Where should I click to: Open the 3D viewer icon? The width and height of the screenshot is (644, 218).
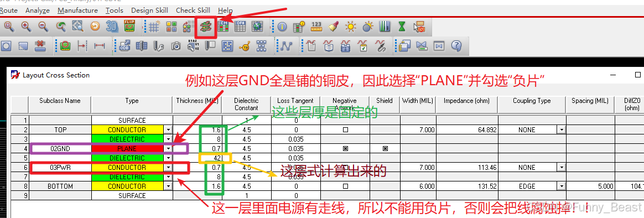click(x=112, y=27)
